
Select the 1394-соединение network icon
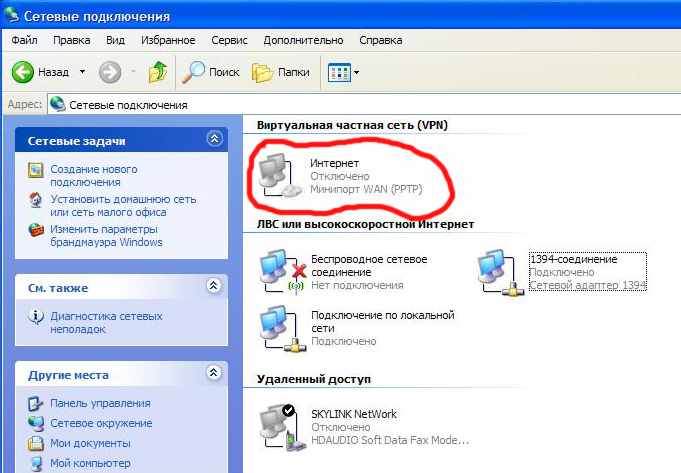(500, 272)
